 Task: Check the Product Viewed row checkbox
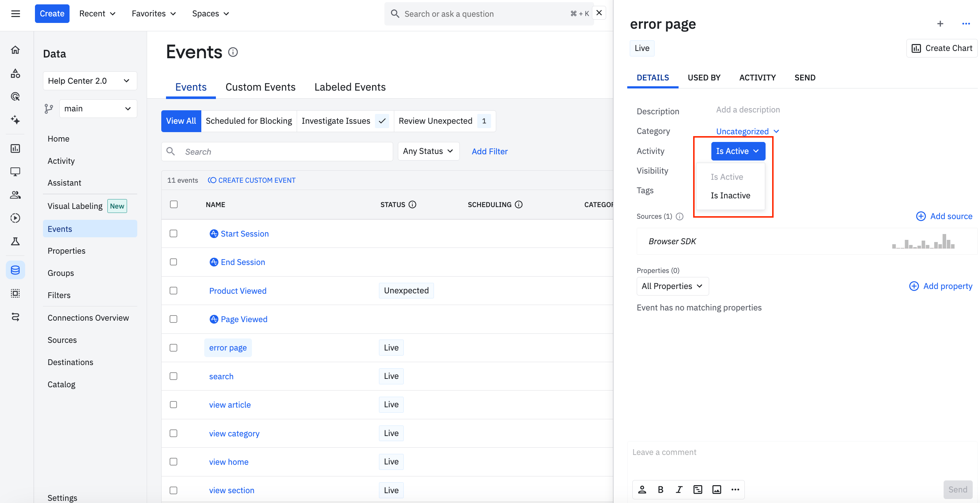click(x=174, y=291)
